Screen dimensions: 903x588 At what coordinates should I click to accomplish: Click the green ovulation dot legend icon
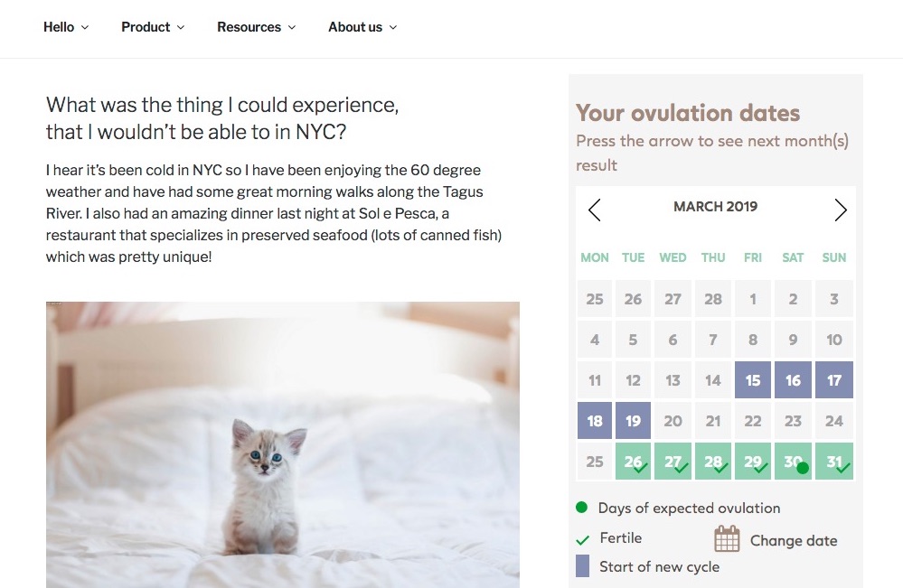[x=582, y=508]
